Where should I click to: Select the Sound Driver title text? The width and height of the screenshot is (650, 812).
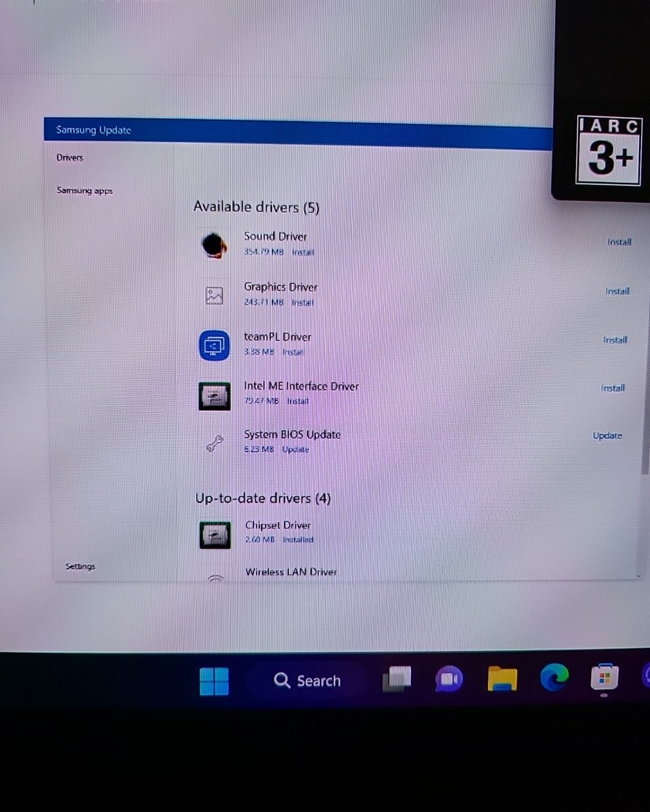[276, 236]
